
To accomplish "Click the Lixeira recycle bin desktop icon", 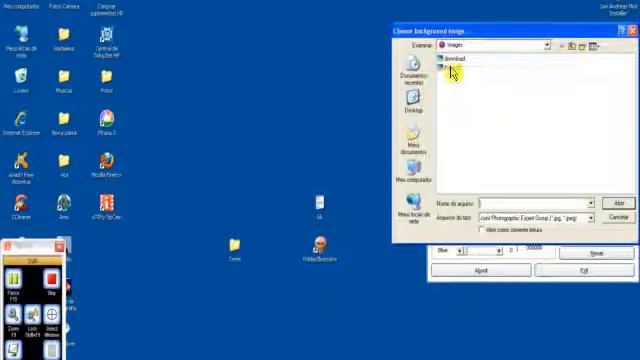I will pyautogui.click(x=21, y=80).
